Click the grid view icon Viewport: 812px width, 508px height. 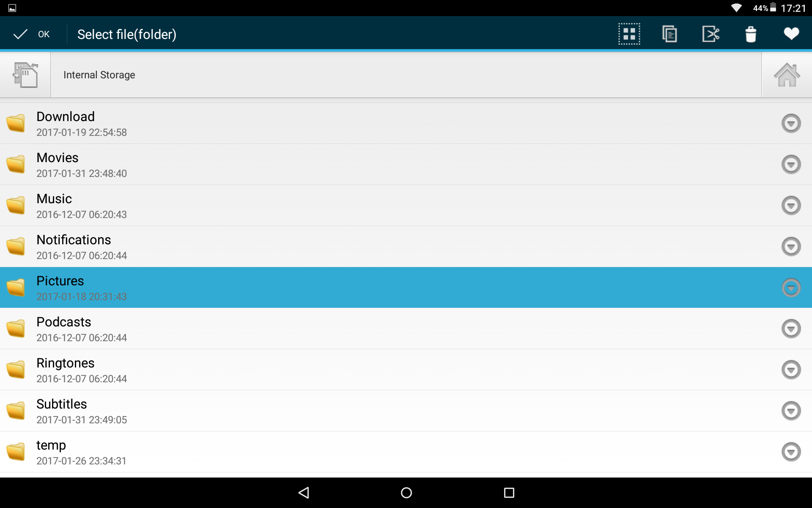coord(630,33)
